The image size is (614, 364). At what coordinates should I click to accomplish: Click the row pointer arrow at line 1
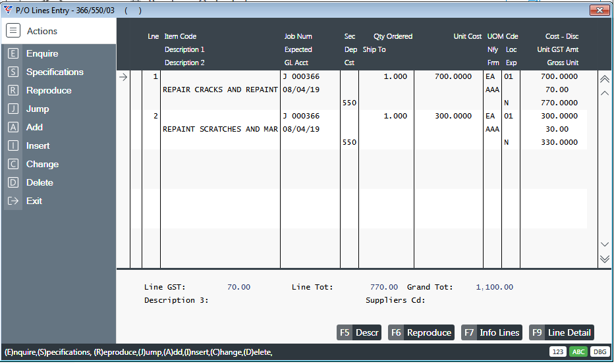pyautogui.click(x=123, y=77)
